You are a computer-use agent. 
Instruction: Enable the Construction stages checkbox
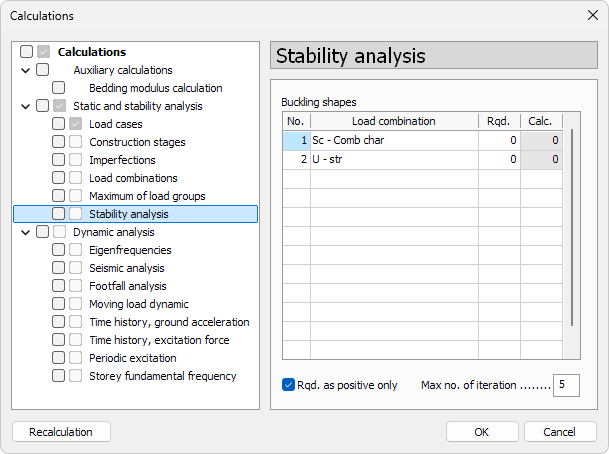coord(58,142)
